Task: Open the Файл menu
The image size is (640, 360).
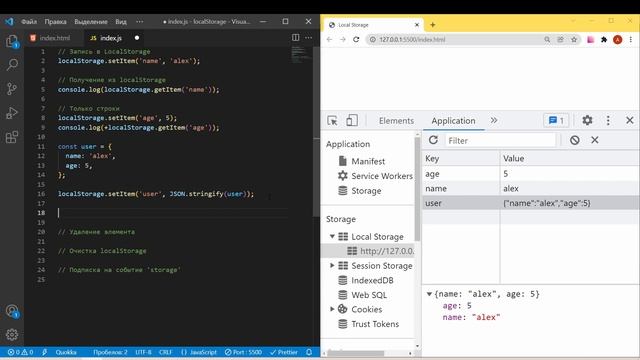Action: [x=29, y=22]
